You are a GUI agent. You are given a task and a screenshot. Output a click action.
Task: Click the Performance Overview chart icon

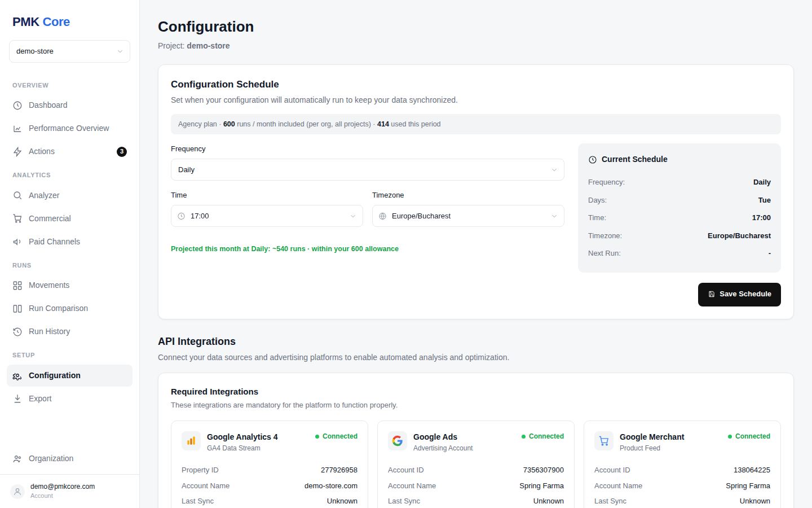[17, 129]
